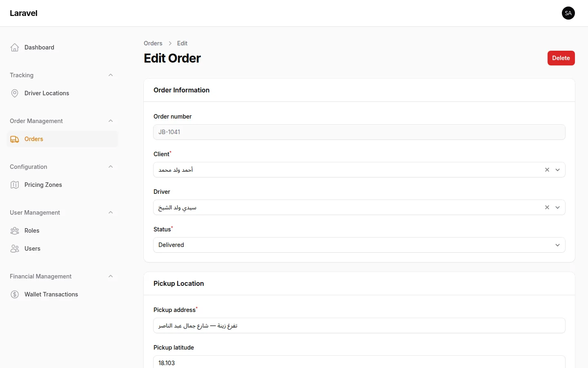Expand the Client select dropdown arrow
The width and height of the screenshot is (588, 368).
[x=558, y=170]
